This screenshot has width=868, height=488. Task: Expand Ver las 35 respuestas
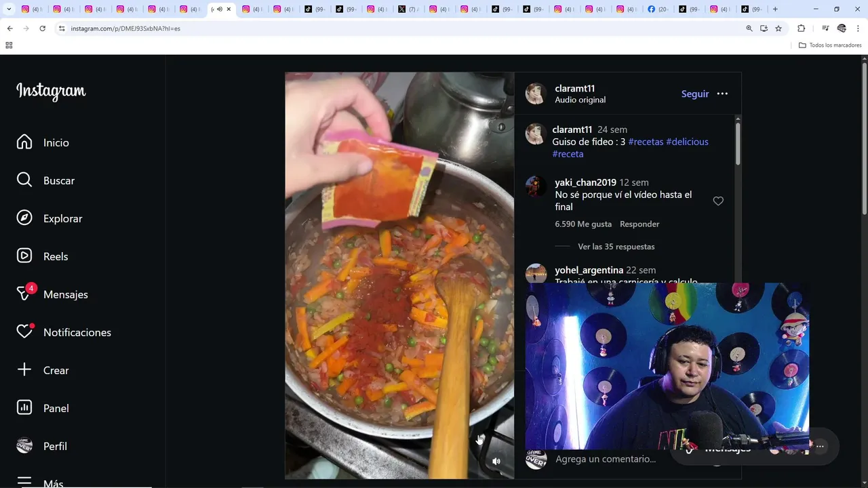tap(616, 247)
